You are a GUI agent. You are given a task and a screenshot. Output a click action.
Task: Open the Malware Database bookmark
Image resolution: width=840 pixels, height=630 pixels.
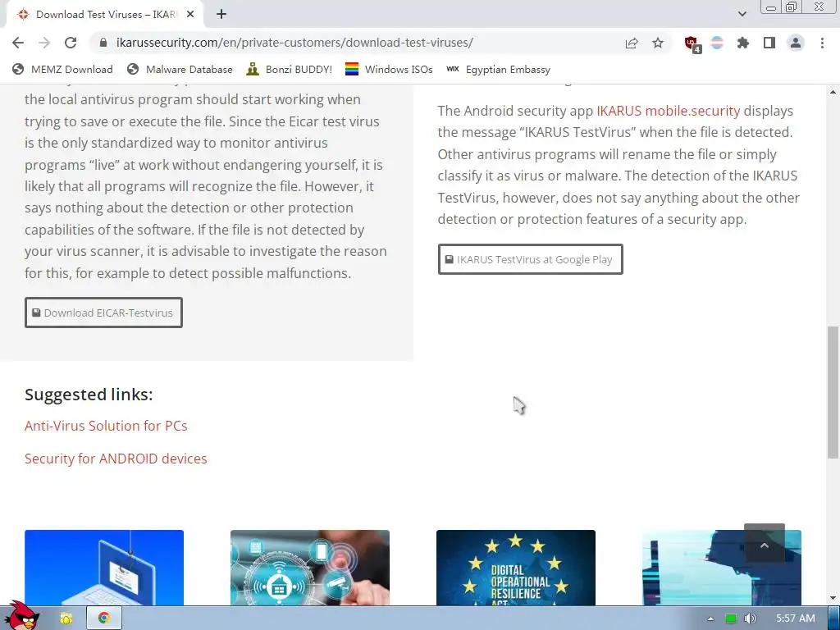tap(180, 69)
